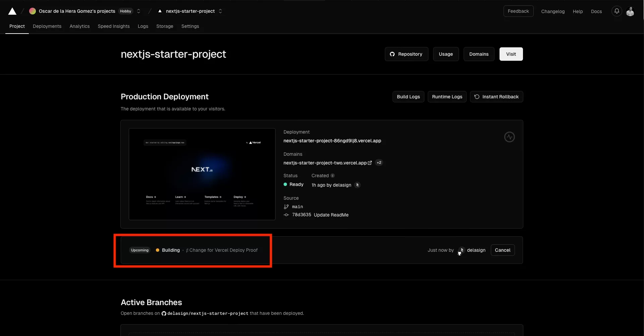Click the main branch name

[x=297, y=207]
